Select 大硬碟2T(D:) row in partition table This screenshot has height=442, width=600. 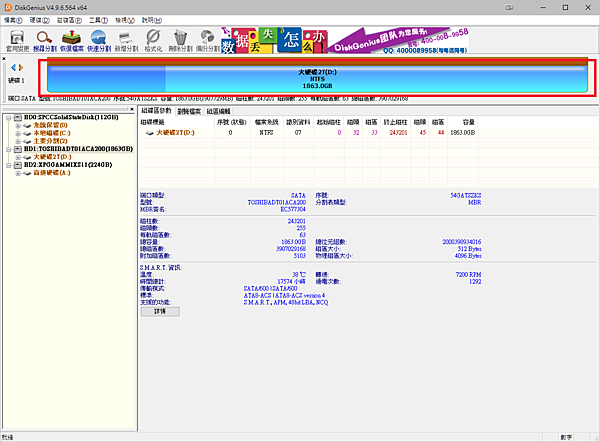[x=174, y=132]
